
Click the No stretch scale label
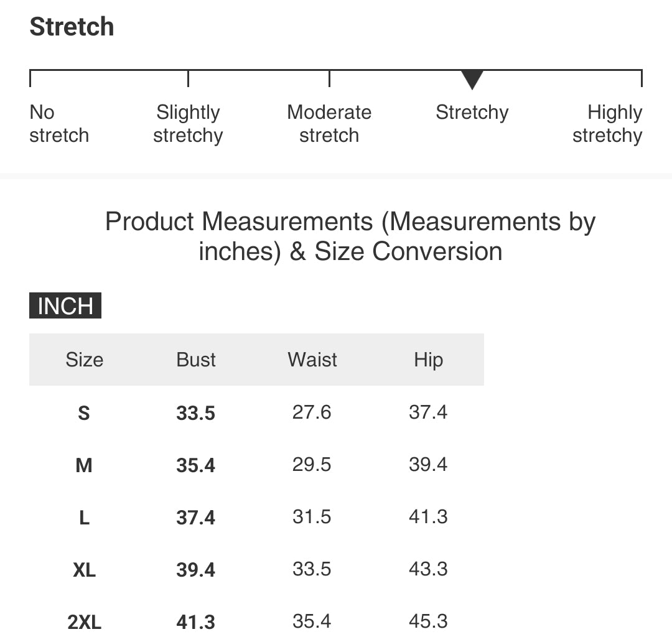(59, 124)
